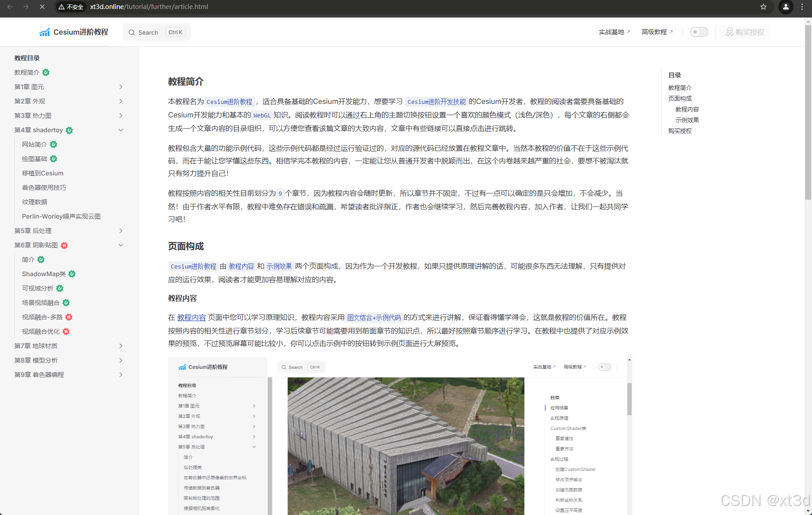Click the 购买授权 button
Image resolution: width=812 pixels, height=515 pixels.
(x=745, y=32)
